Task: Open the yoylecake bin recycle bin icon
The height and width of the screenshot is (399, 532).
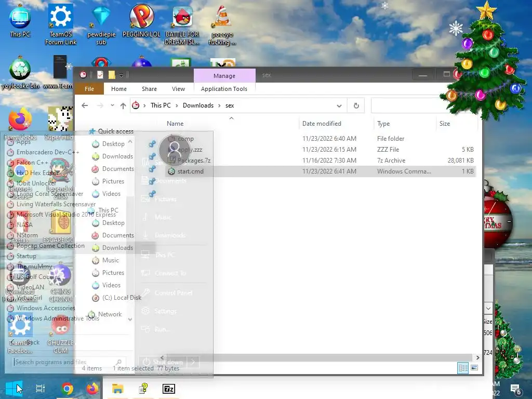Action: click(20, 73)
